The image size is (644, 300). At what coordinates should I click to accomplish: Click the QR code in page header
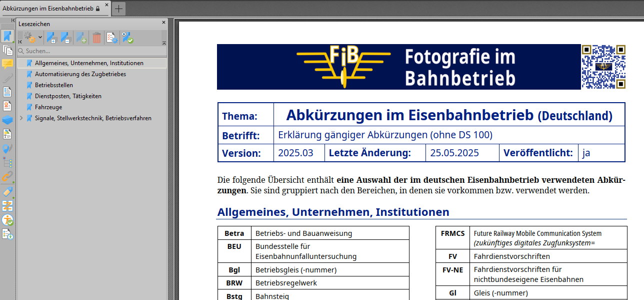click(603, 67)
